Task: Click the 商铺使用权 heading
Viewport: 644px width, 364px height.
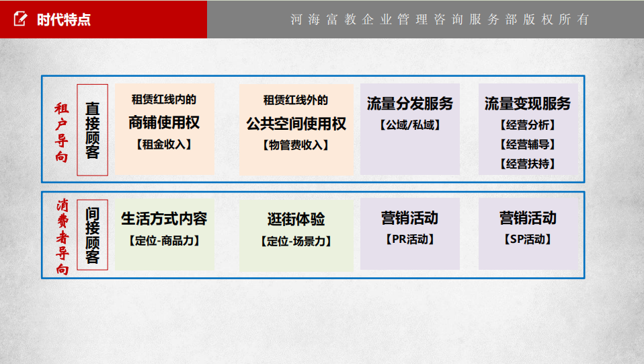Action: (x=164, y=122)
